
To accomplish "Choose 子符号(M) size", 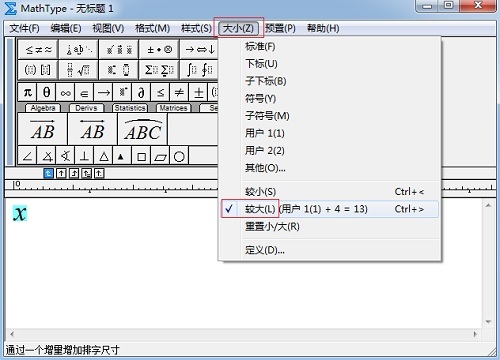I will [x=330, y=116].
